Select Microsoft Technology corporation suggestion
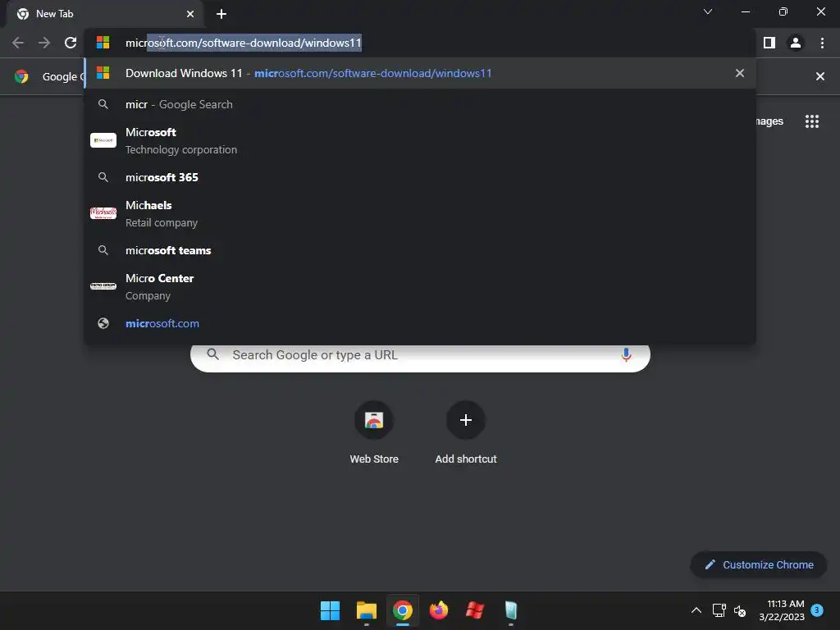This screenshot has width=840, height=630. tap(421, 140)
